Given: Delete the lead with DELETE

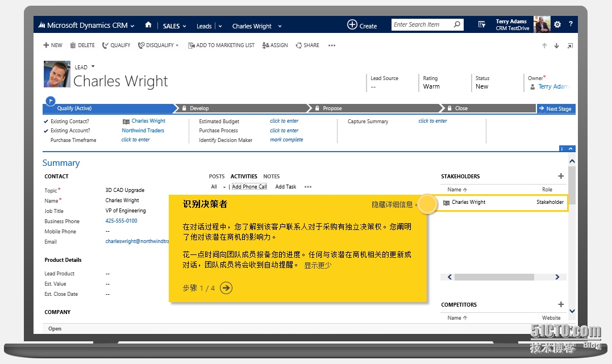Looking at the screenshot, I should point(82,45).
